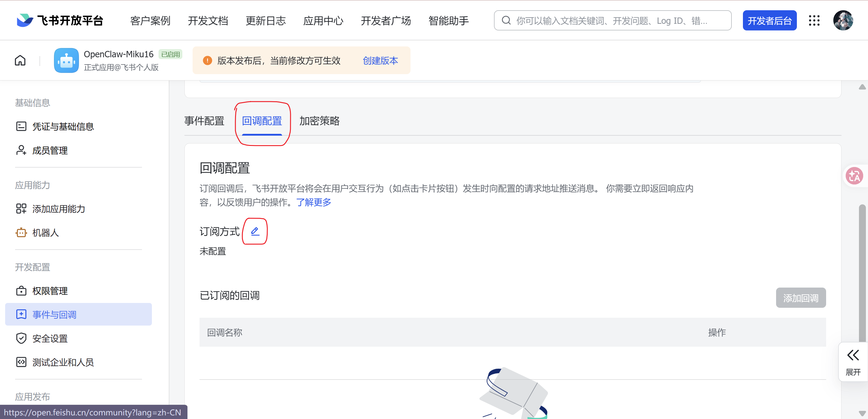
Task: Click the floating translate icon on right edge
Action: pos(854,176)
